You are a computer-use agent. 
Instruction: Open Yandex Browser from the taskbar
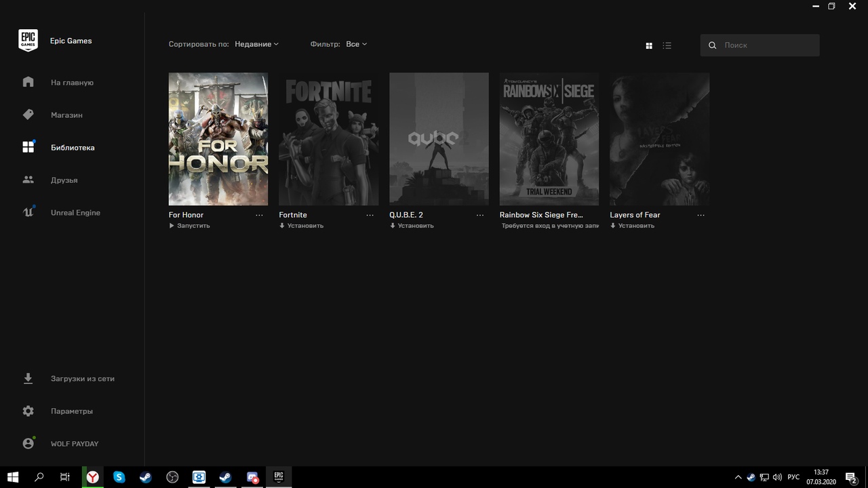(92, 477)
